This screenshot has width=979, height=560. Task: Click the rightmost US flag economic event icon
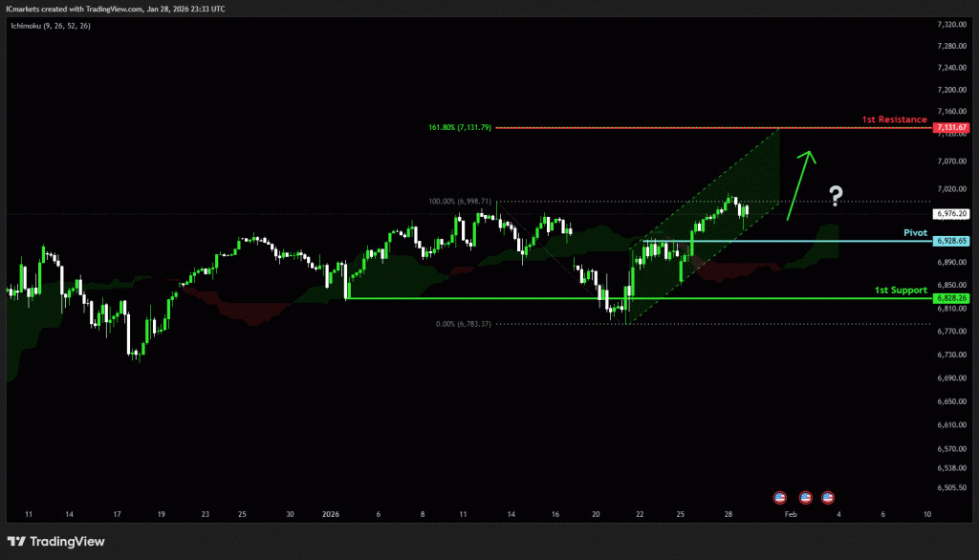[828, 498]
